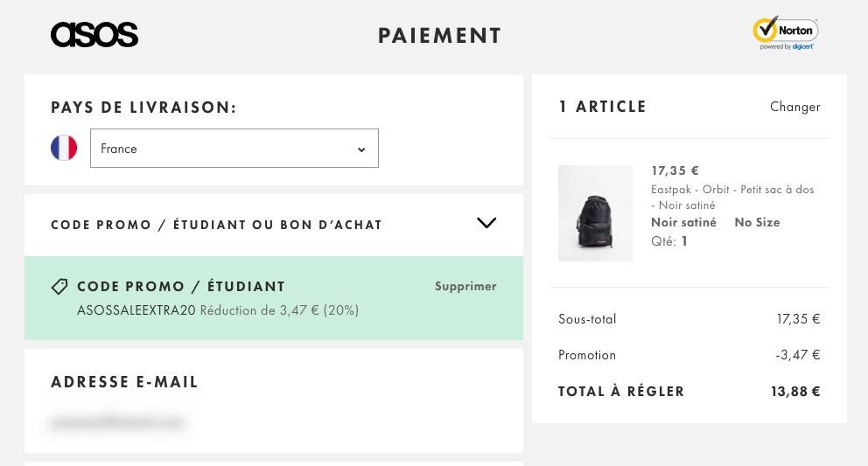Click the French flag icon
The image size is (868, 466).
(x=64, y=148)
